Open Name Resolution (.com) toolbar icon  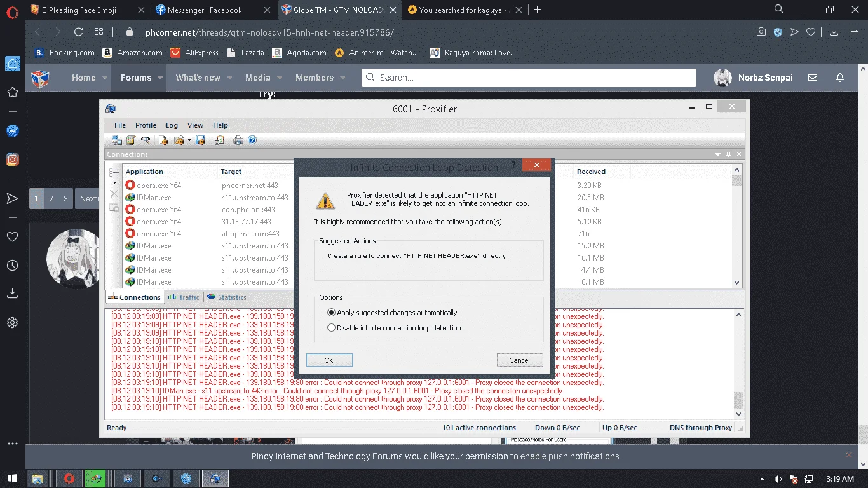point(146,140)
